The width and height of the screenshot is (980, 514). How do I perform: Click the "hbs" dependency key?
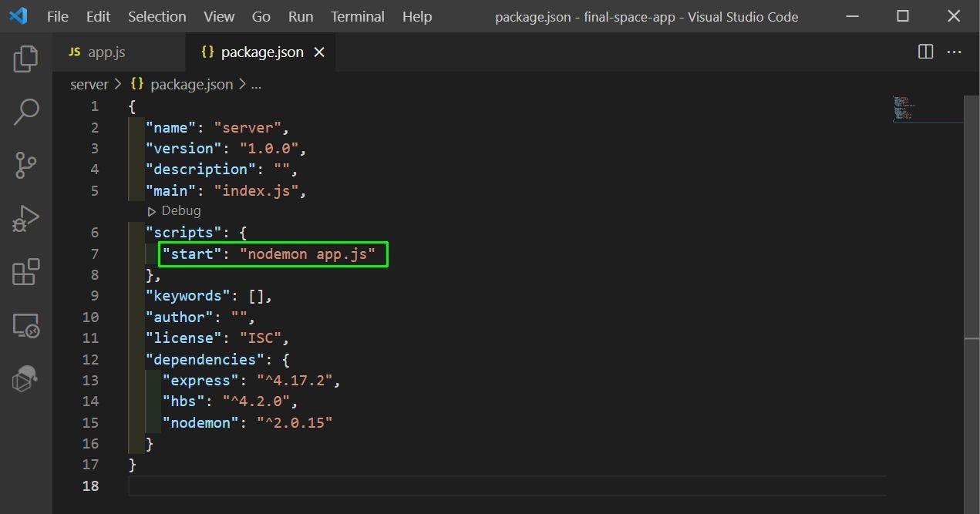point(184,401)
